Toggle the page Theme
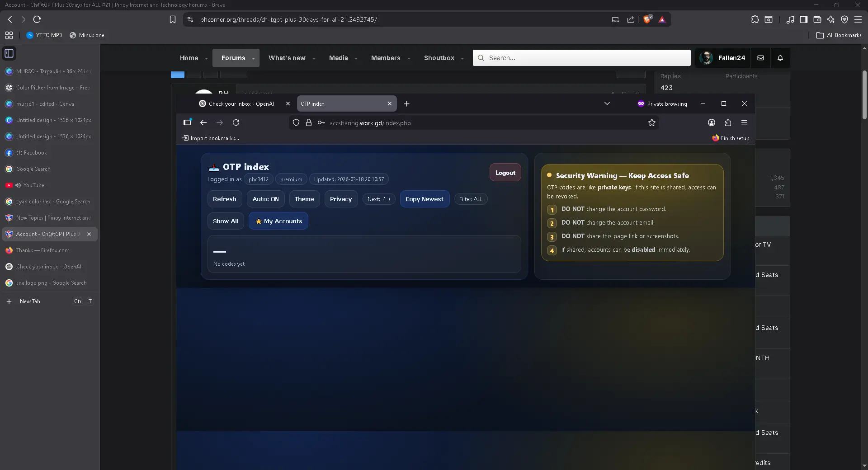Screen dimensions: 868x470 pyautogui.click(x=304, y=199)
